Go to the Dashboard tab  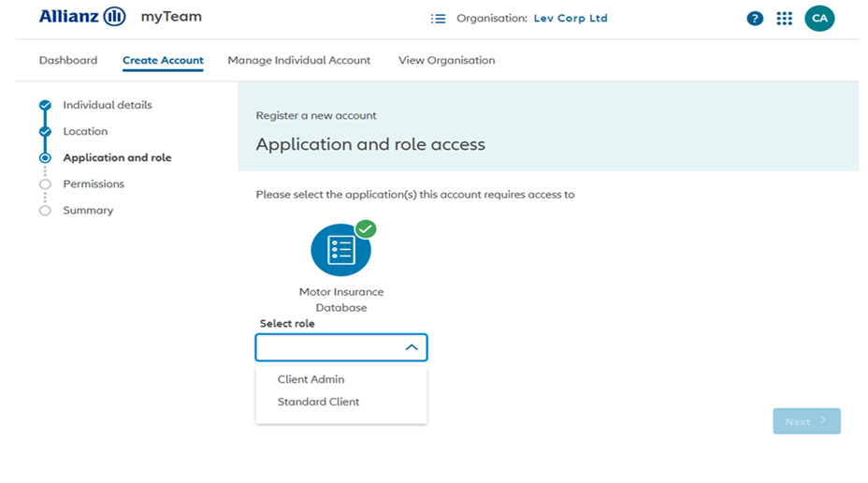click(x=68, y=60)
